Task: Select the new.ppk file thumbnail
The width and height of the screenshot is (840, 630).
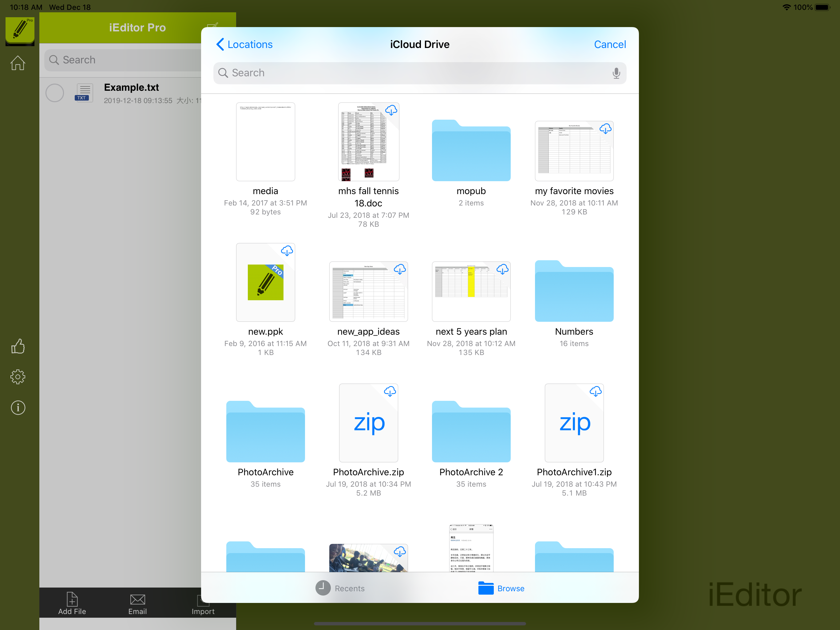Action: 265,282
